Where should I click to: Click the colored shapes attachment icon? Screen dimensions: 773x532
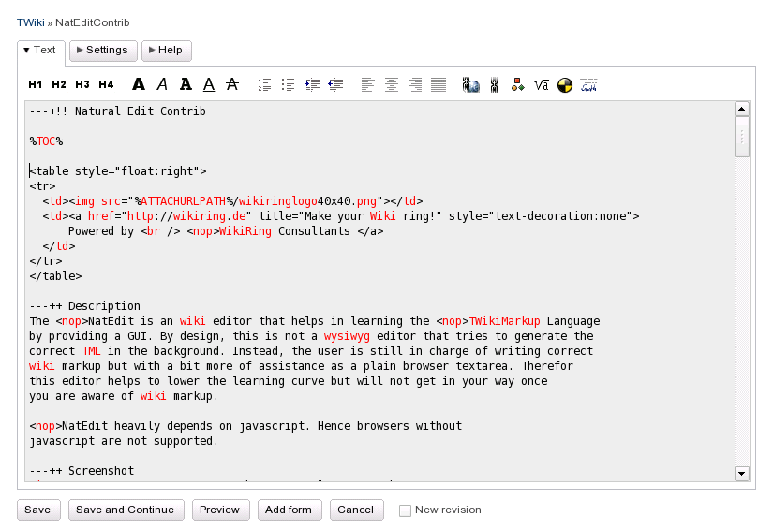pos(517,84)
